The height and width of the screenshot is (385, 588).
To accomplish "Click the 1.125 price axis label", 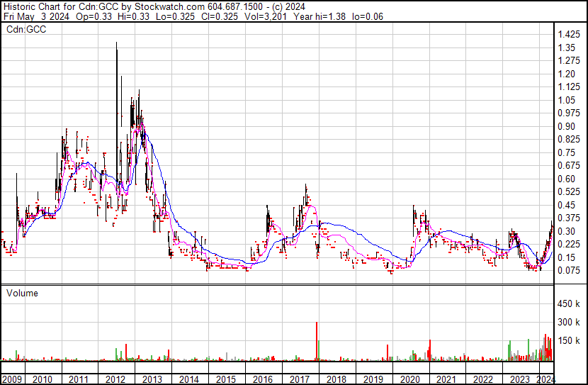I will click(569, 87).
